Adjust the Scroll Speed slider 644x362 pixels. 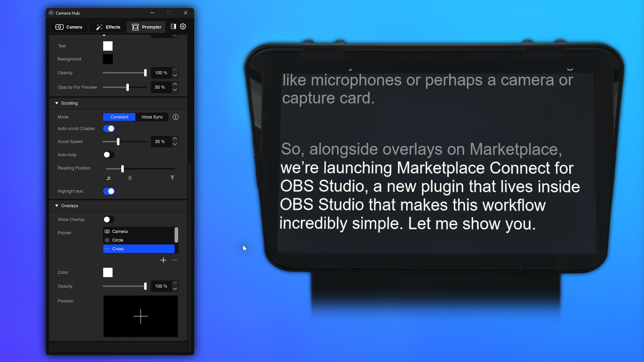pyautogui.click(x=125, y=142)
